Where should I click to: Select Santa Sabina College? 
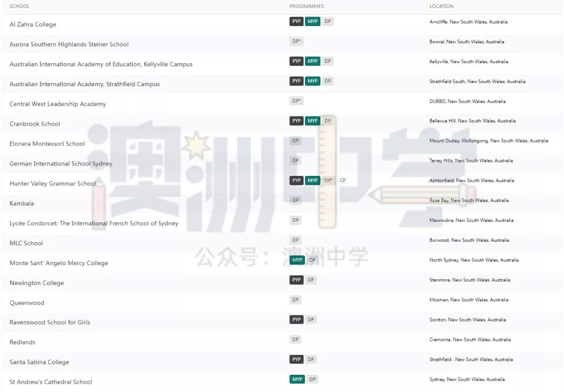pos(39,362)
